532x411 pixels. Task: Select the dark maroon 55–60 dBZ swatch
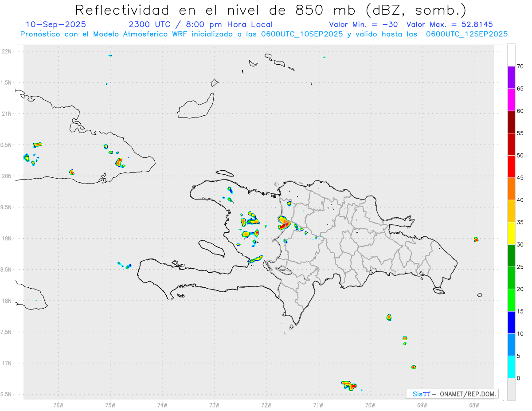click(x=511, y=122)
